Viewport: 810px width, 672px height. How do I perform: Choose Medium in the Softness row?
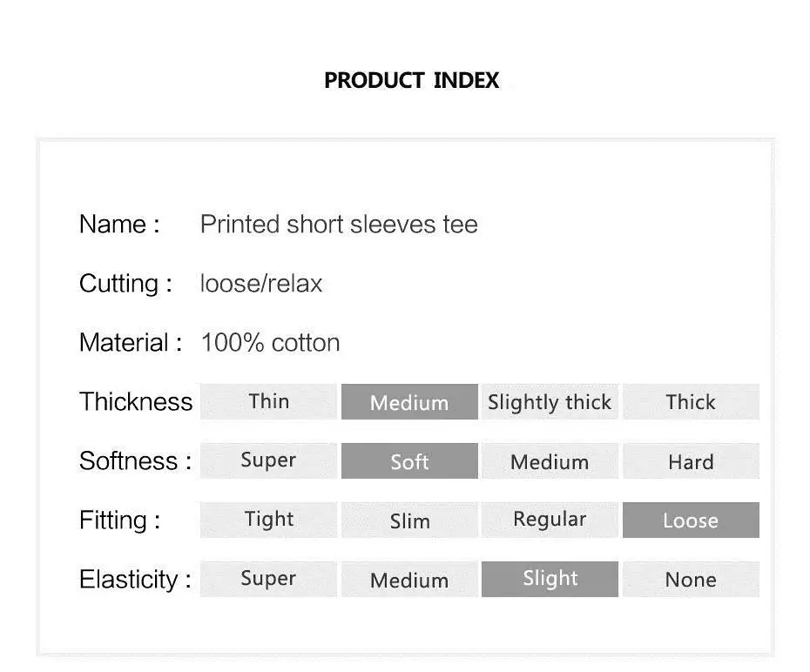pos(550,460)
